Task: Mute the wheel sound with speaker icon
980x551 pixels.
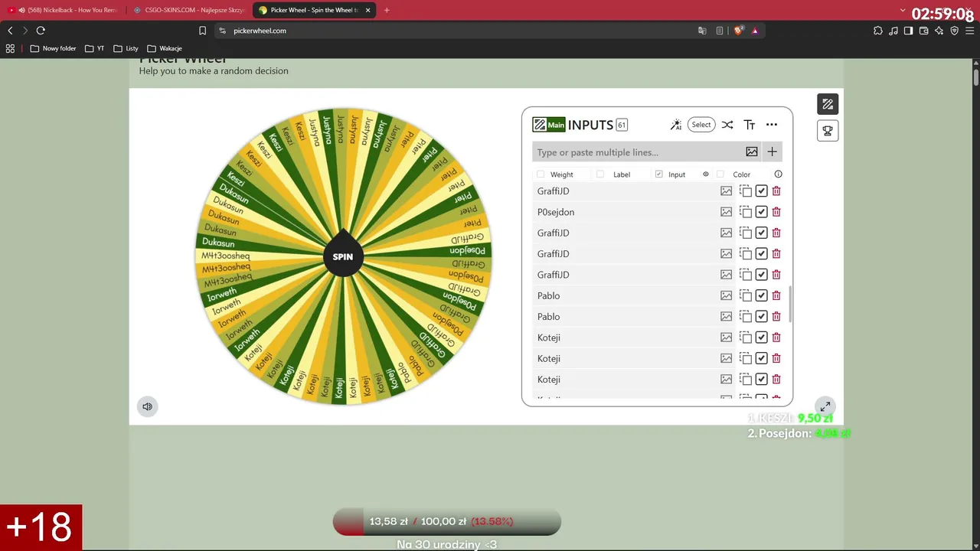Action: click(148, 406)
